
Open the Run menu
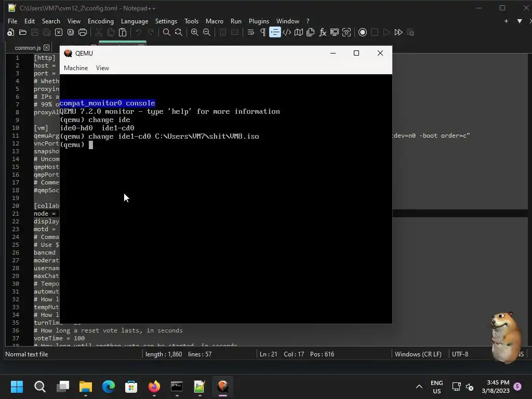click(x=236, y=21)
